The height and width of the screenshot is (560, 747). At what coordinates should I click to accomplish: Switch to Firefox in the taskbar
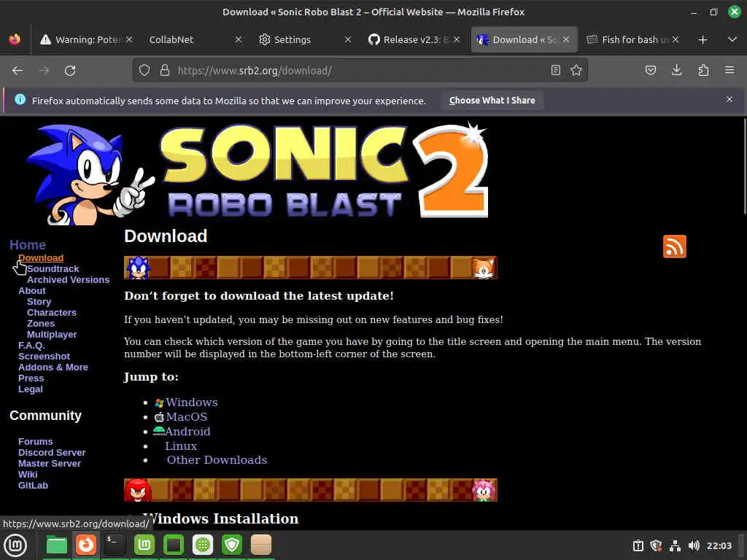click(86, 545)
